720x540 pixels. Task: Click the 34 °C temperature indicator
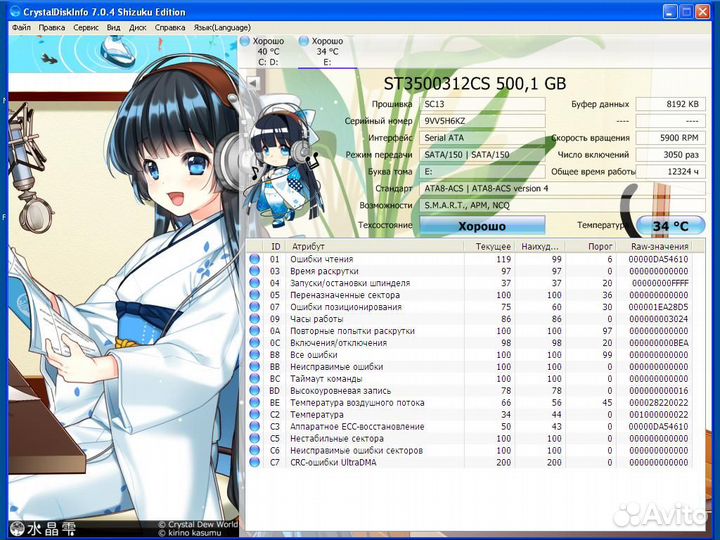[670, 225]
